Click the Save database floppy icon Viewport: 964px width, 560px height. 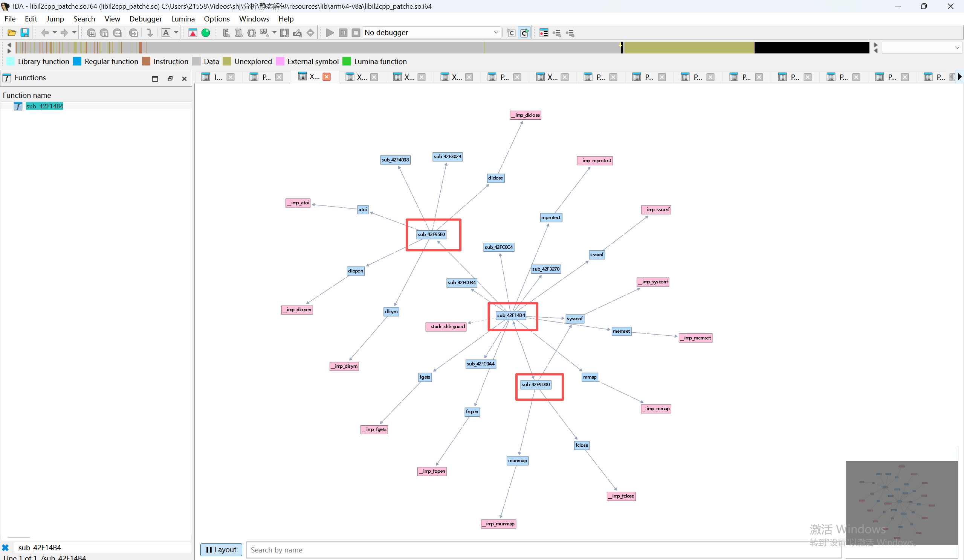click(25, 33)
